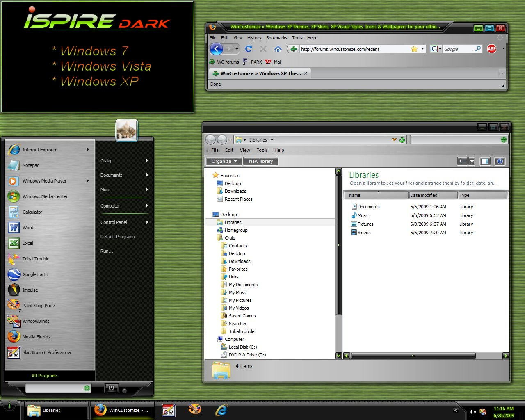
Task: Open All Programs list
Action: pyautogui.click(x=45, y=376)
